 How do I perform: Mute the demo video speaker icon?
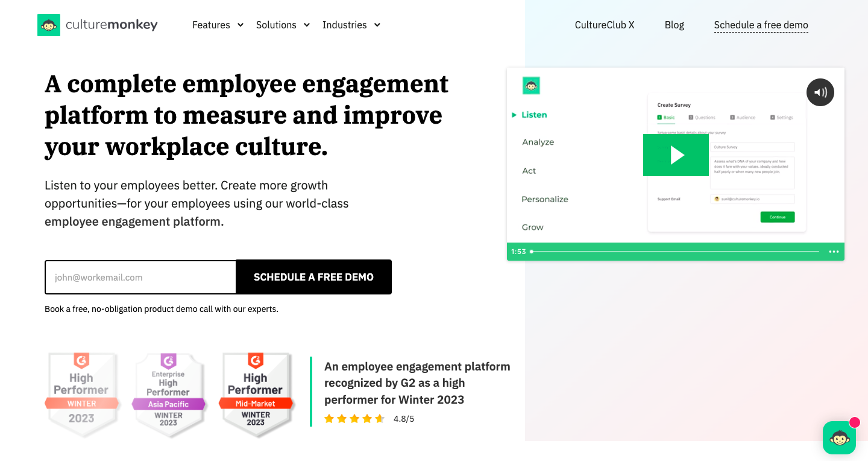point(820,92)
